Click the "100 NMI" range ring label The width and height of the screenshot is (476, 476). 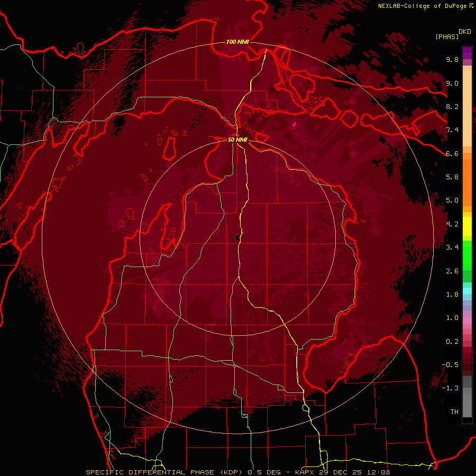point(237,42)
